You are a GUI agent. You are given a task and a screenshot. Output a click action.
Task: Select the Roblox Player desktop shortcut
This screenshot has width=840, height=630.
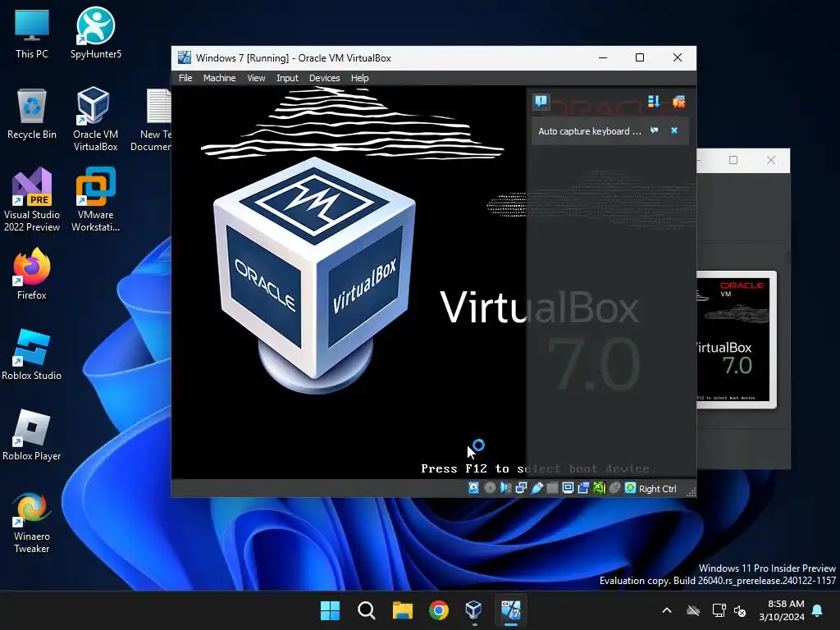coord(32,436)
